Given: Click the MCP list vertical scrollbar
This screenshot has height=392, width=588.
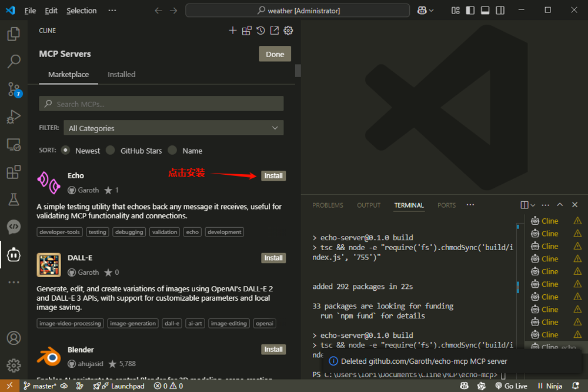Looking at the screenshot, I should pyautogui.click(x=298, y=71).
